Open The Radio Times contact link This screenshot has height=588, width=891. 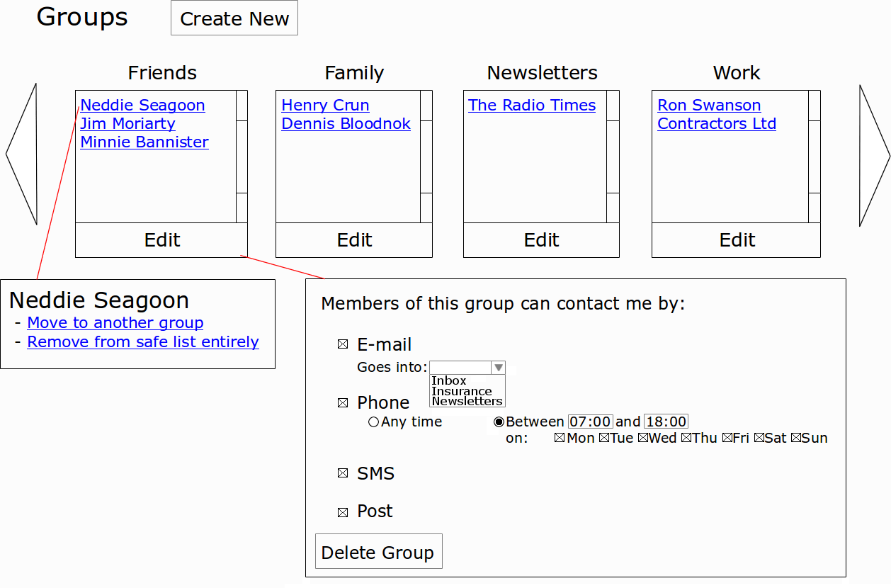coord(531,106)
